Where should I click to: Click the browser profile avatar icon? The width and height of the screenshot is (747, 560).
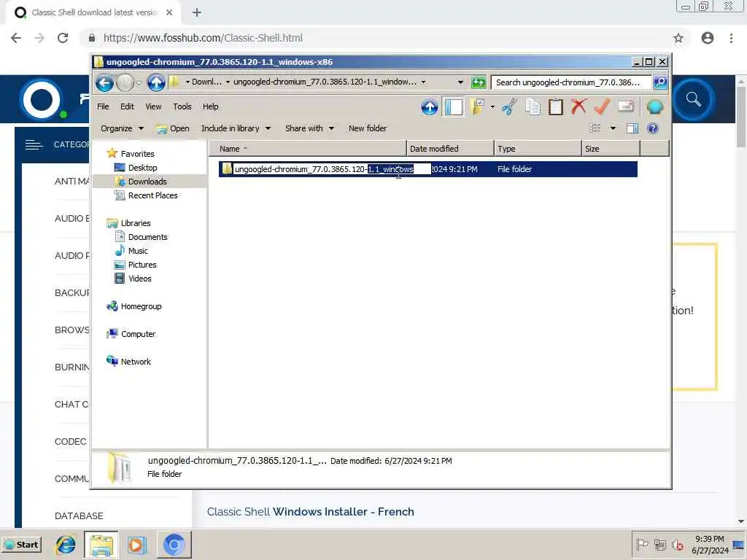pos(708,38)
